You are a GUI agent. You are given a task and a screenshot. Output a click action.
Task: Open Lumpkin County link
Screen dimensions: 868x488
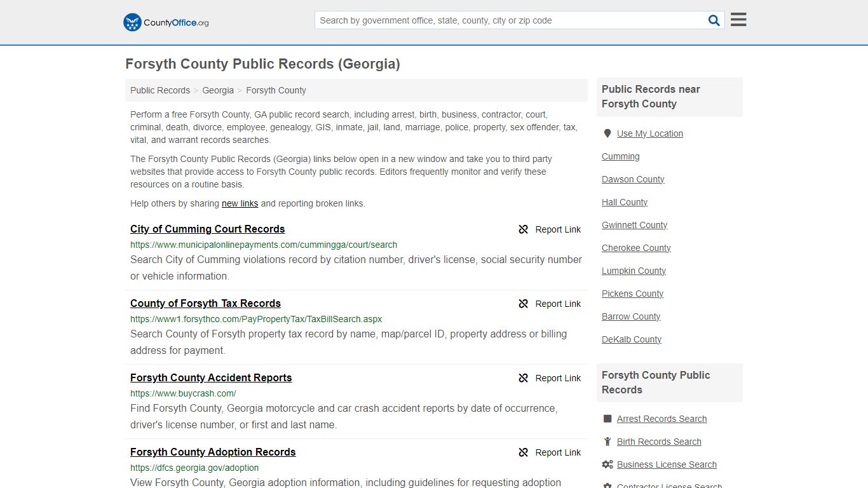coord(634,271)
